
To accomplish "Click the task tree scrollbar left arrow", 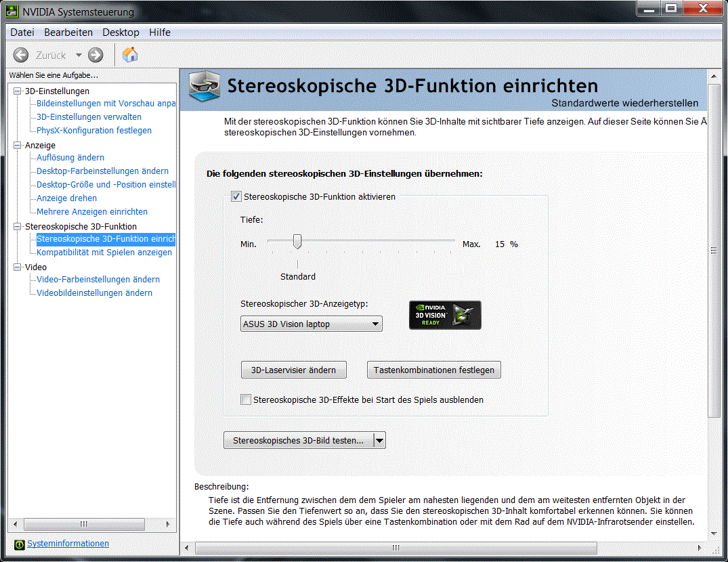I will 16,524.
